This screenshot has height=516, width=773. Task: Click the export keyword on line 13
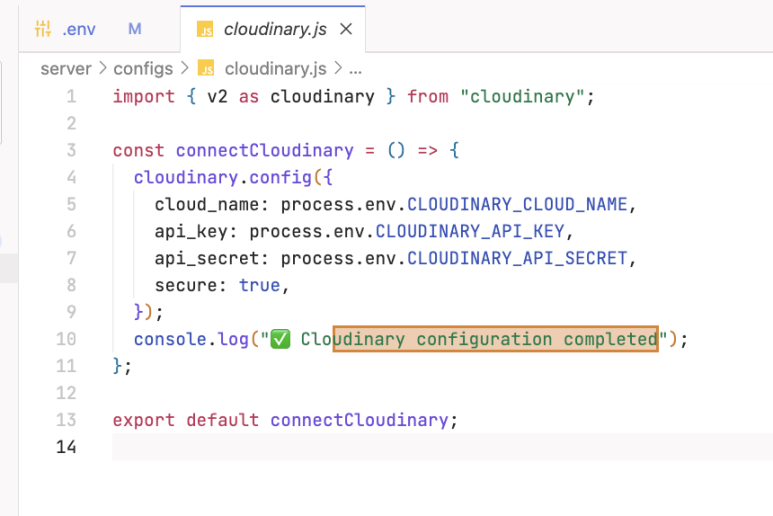(144, 420)
